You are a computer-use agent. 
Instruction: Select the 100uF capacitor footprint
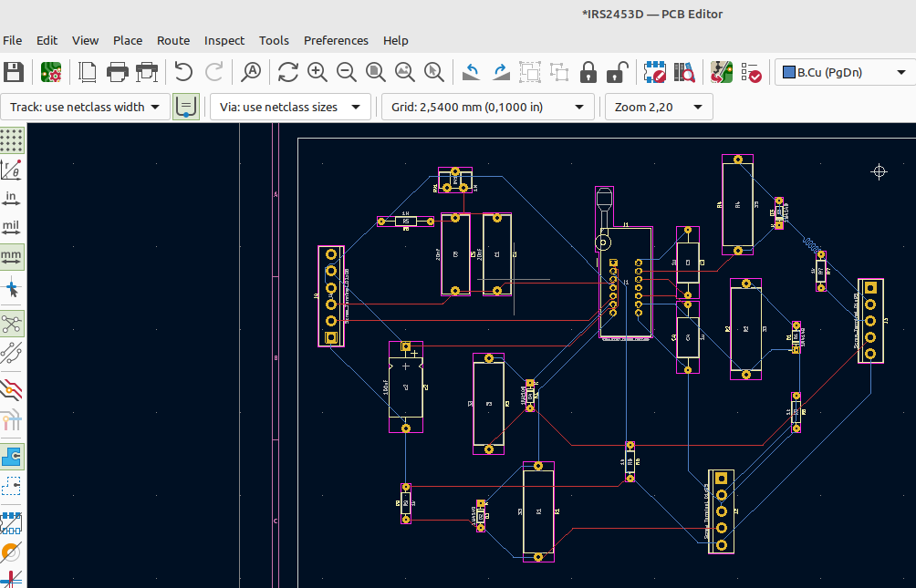406,387
